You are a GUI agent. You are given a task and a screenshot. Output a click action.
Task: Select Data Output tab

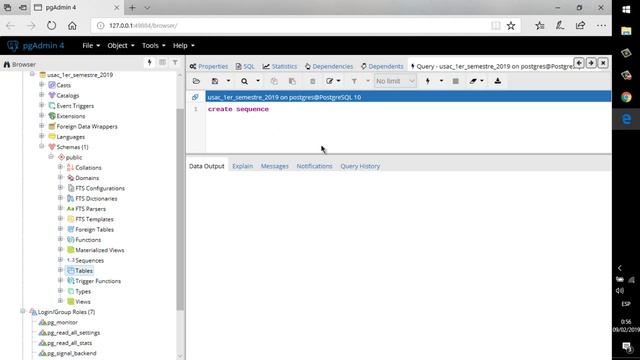207,166
